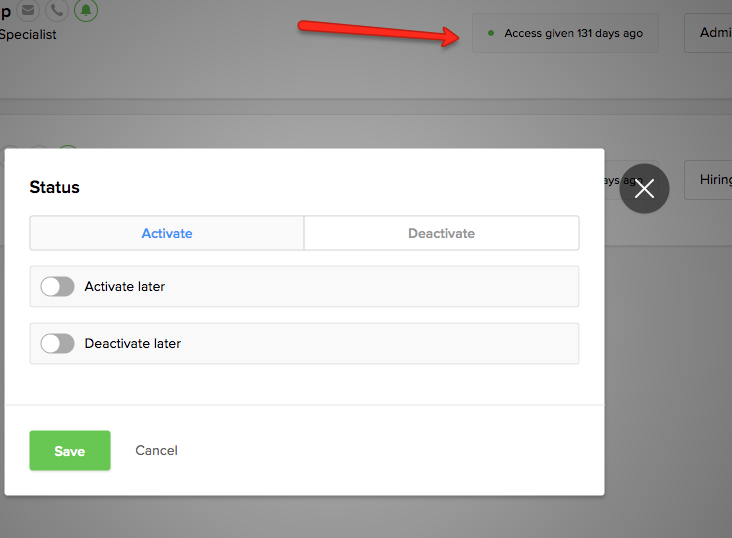The image size is (732, 538).
Task: Toggle the Activate later switch
Action: click(x=57, y=287)
